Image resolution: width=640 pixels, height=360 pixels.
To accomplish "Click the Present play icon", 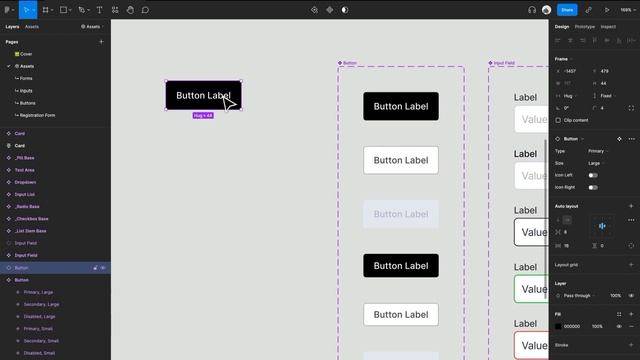I will tap(607, 10).
